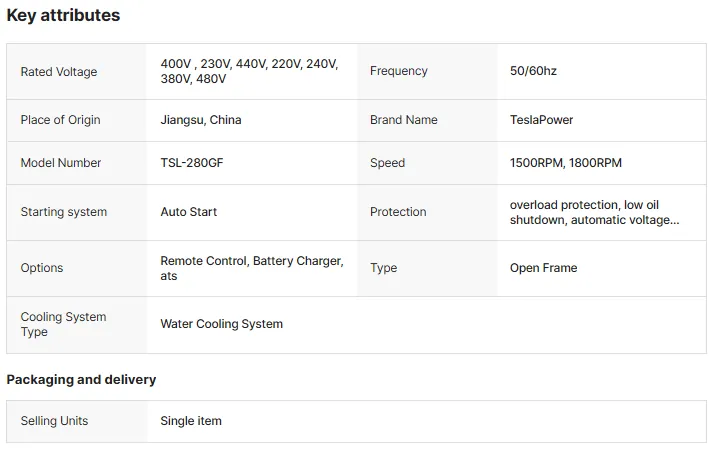Select the Single item selling units value

191,421
